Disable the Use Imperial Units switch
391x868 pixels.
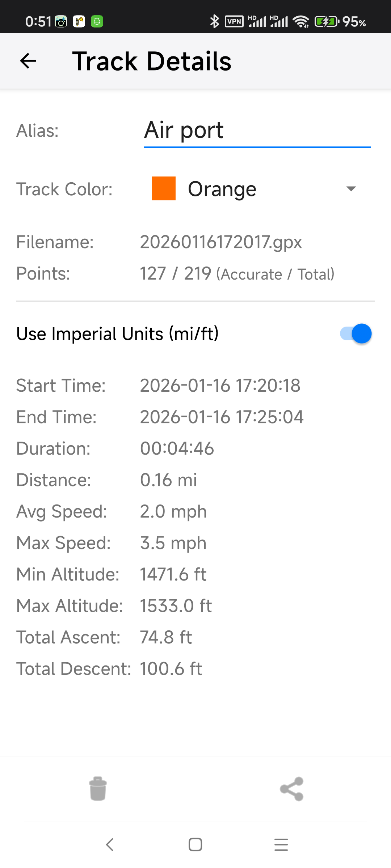356,333
